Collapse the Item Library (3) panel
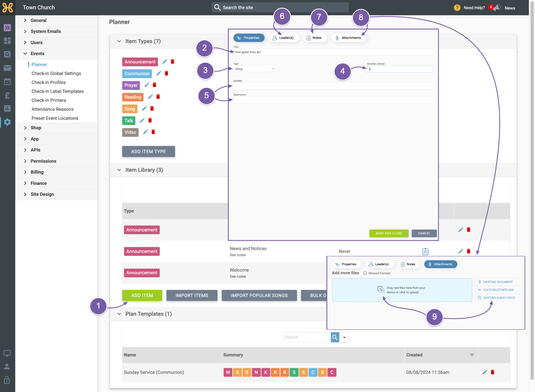This screenshot has width=535, height=392. [x=119, y=170]
